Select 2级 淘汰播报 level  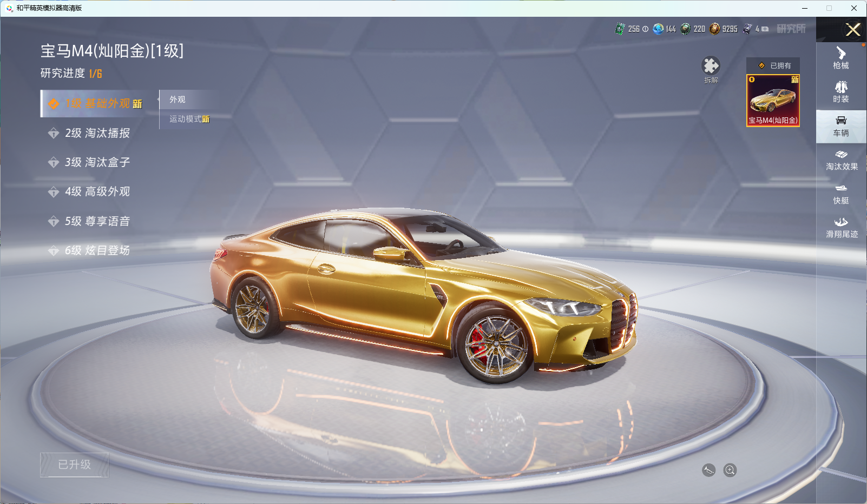97,133
